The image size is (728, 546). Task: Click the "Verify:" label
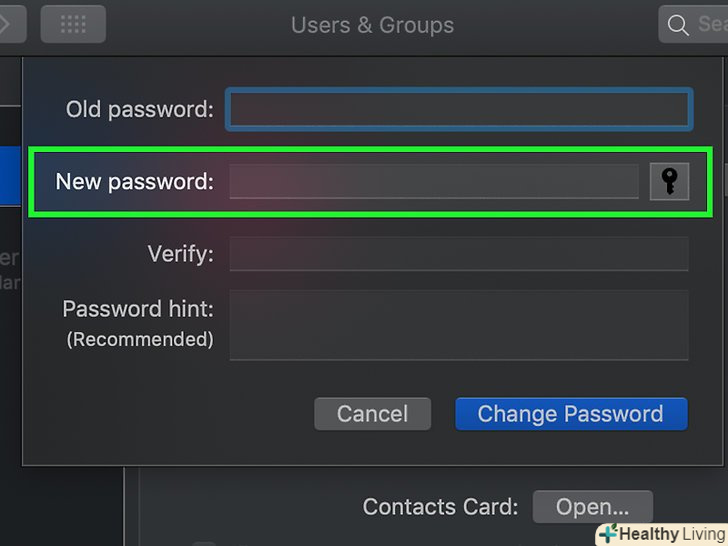pyautogui.click(x=181, y=254)
